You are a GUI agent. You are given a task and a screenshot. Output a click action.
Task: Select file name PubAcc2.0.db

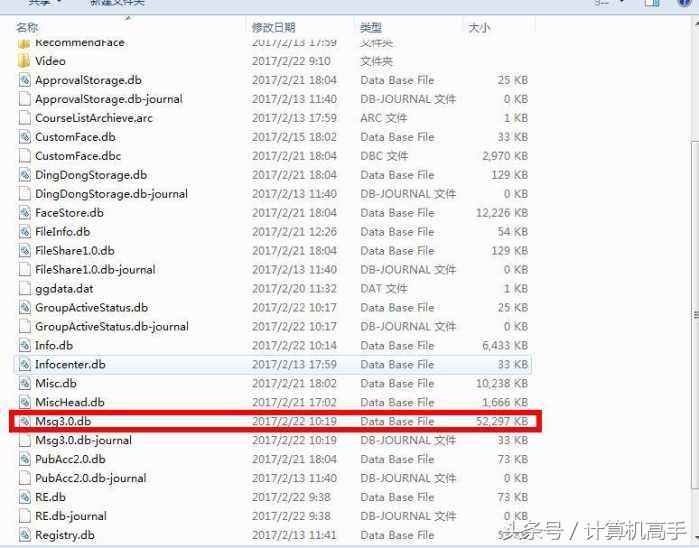pyautogui.click(x=70, y=459)
